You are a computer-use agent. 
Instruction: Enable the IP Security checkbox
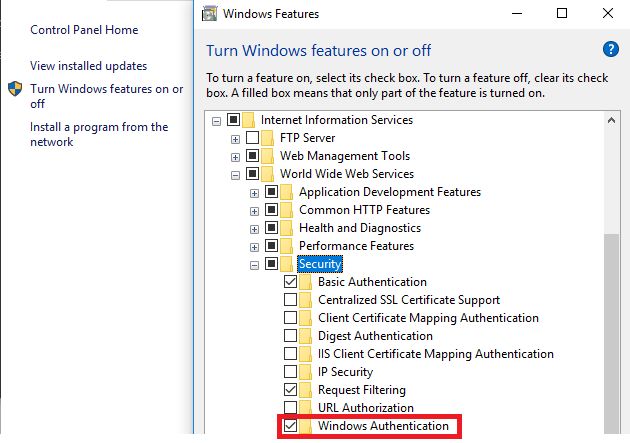pyautogui.click(x=290, y=372)
